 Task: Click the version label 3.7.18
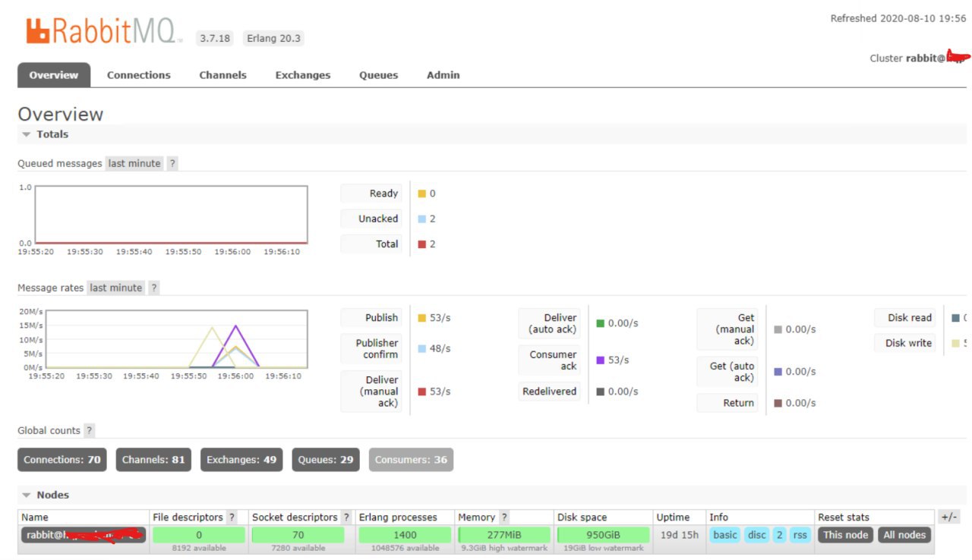[x=215, y=38]
